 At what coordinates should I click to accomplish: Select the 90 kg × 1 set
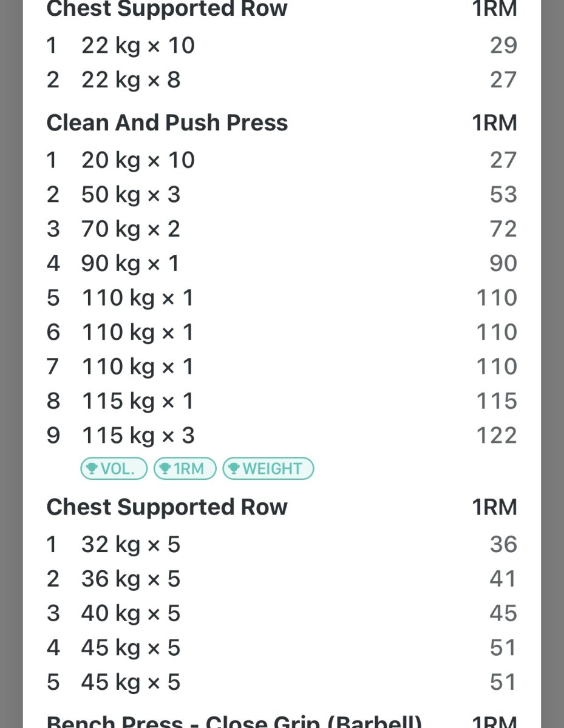(x=131, y=264)
